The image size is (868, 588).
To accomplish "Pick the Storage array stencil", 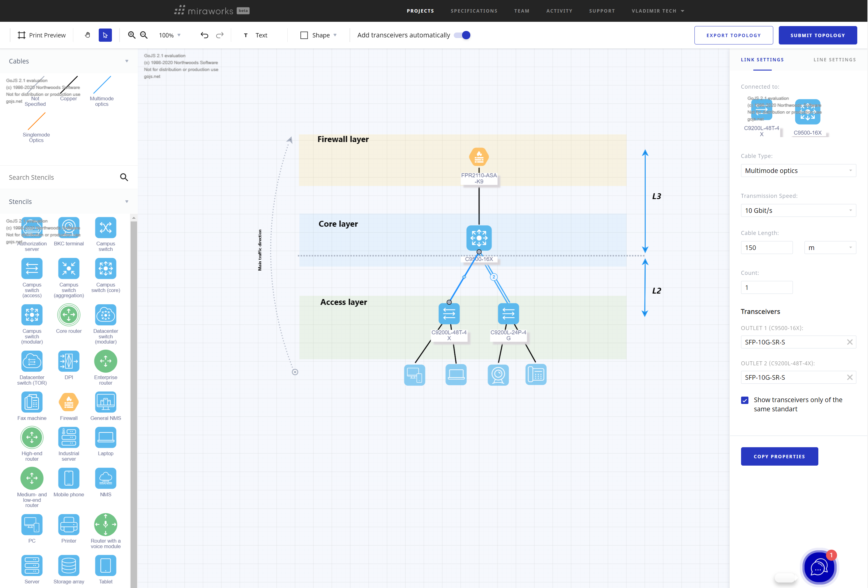I will coord(69,566).
